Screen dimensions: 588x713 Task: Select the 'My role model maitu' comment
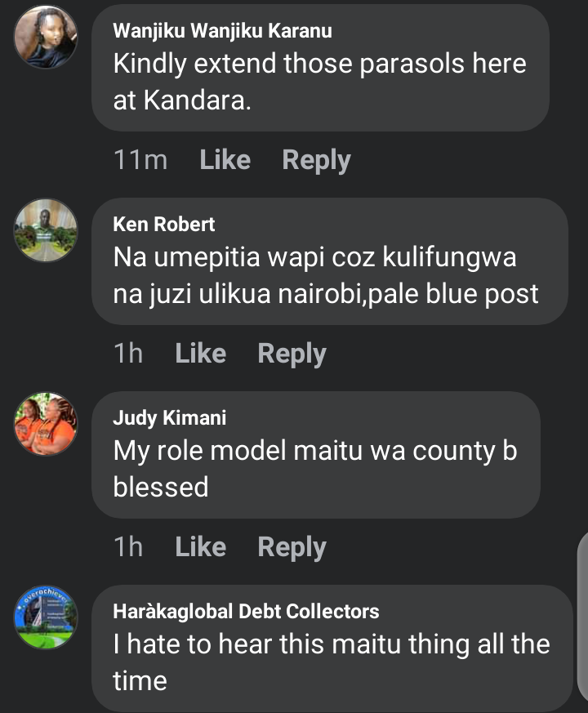[x=316, y=455]
